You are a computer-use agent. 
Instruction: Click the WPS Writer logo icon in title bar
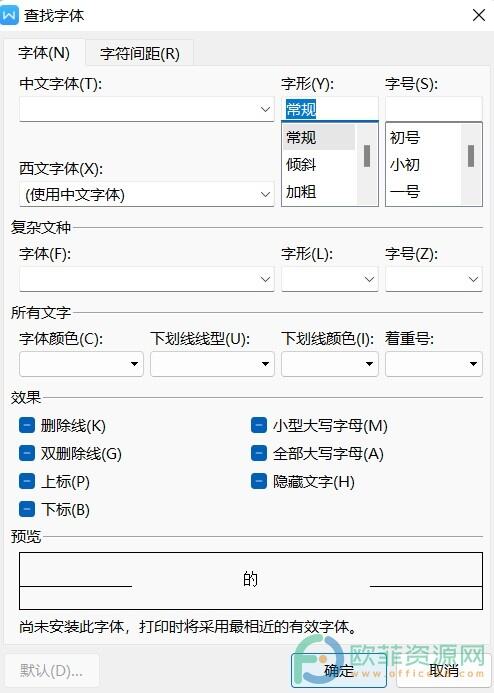tap(9, 15)
